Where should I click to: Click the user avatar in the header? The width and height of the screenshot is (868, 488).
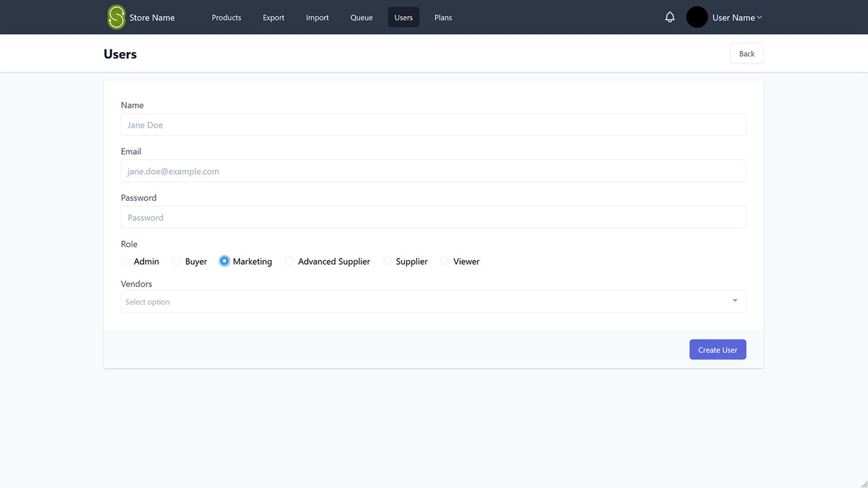pos(696,17)
